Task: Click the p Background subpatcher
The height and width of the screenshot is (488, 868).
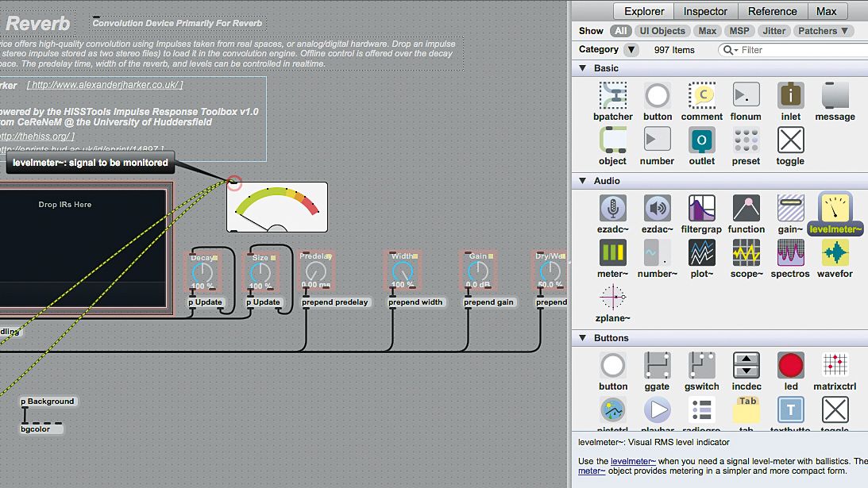Action: click(x=48, y=402)
